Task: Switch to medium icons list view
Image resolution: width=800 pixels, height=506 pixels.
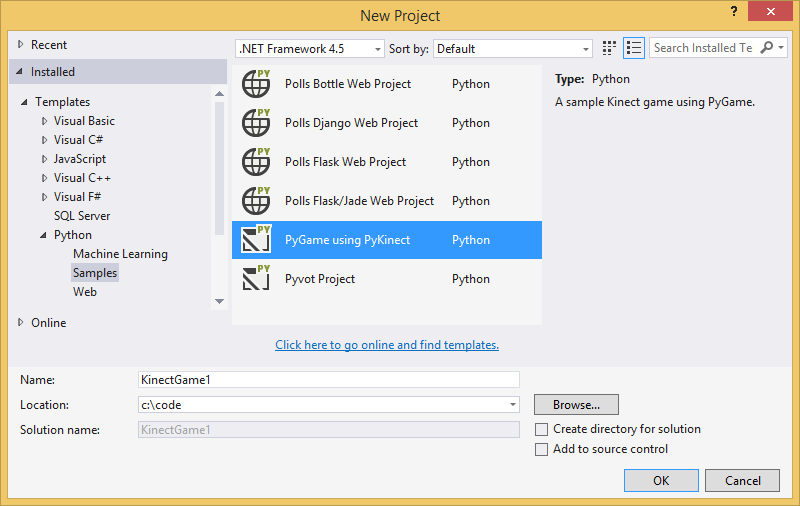Action: (x=634, y=48)
